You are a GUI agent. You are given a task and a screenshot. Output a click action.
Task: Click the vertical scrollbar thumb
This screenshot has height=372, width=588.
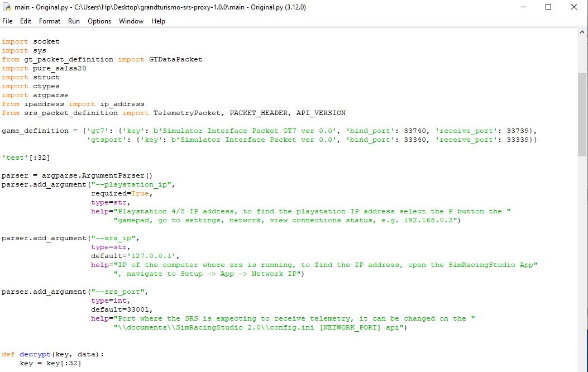pos(582,115)
